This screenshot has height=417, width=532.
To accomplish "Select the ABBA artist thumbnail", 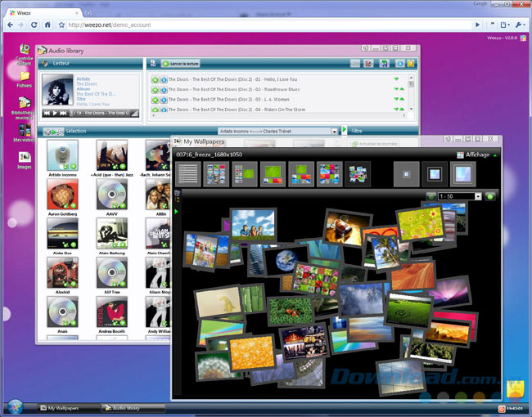I will pos(159,196).
